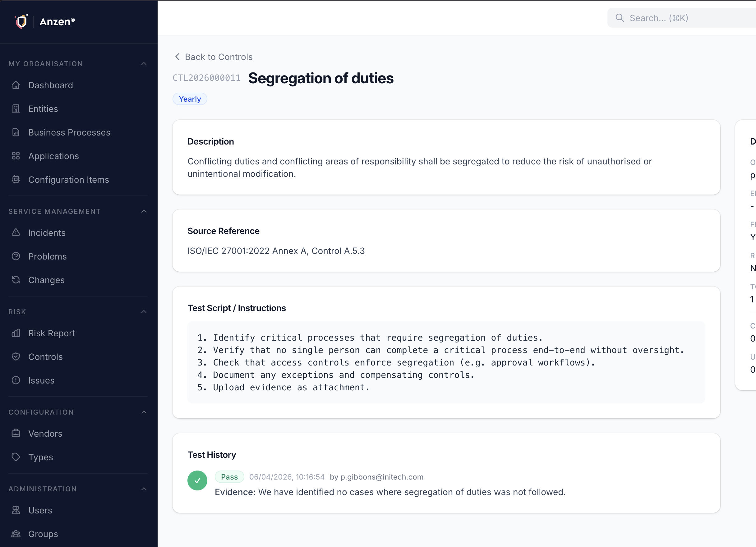Click the green check test result indicator
Screen dimensions: 756x547
(197, 480)
